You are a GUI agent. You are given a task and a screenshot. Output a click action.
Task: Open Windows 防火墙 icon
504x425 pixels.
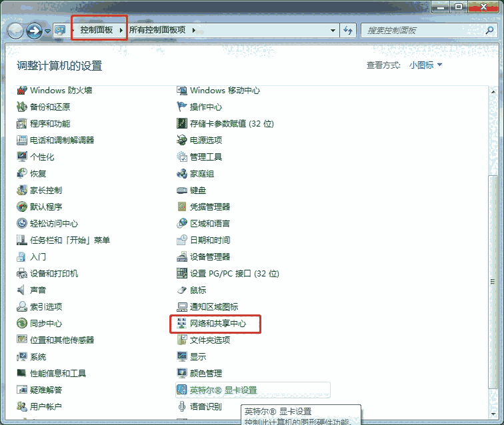click(x=21, y=91)
